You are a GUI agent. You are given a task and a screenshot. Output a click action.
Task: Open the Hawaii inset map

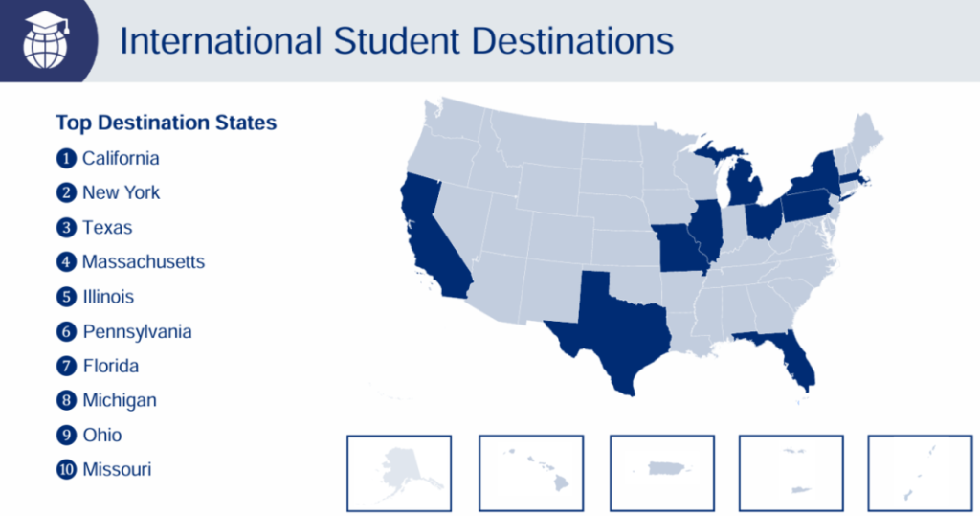coord(530,473)
